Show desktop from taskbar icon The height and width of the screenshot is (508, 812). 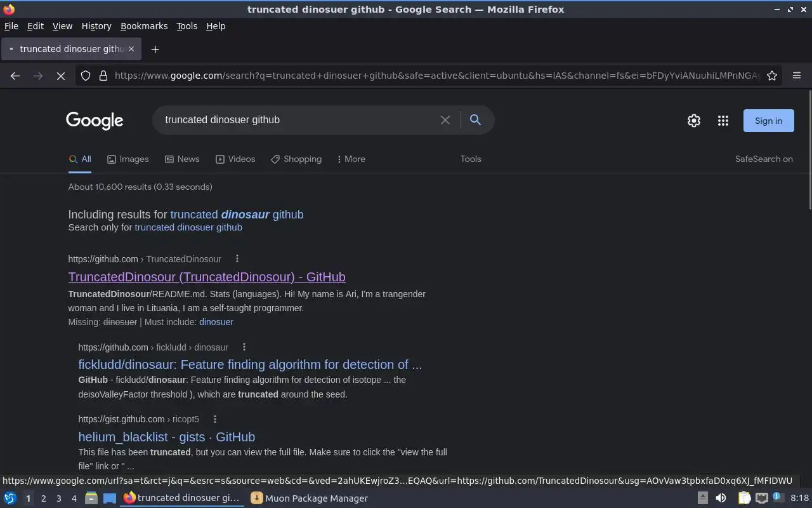click(x=109, y=498)
